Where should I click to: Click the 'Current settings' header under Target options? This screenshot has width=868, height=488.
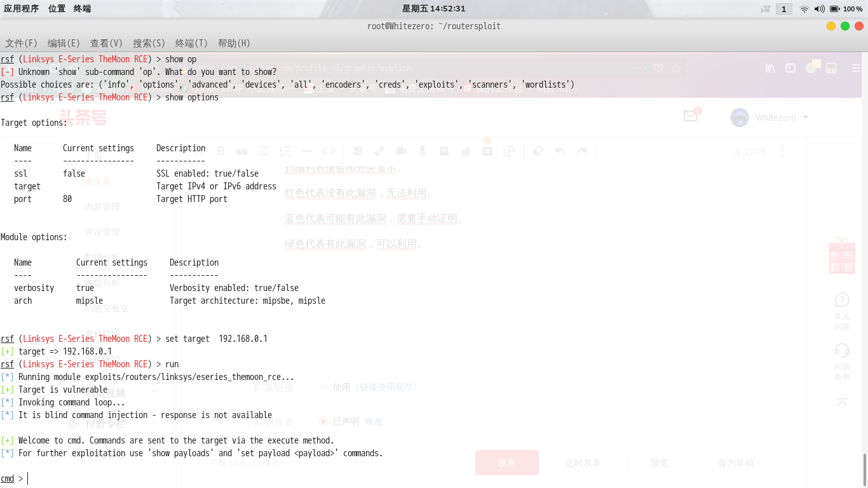[x=98, y=148]
